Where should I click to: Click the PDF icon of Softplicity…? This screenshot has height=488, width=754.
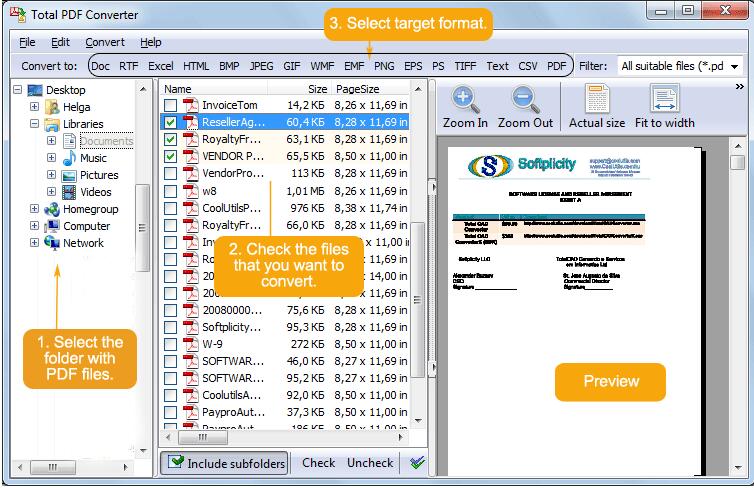[191, 327]
